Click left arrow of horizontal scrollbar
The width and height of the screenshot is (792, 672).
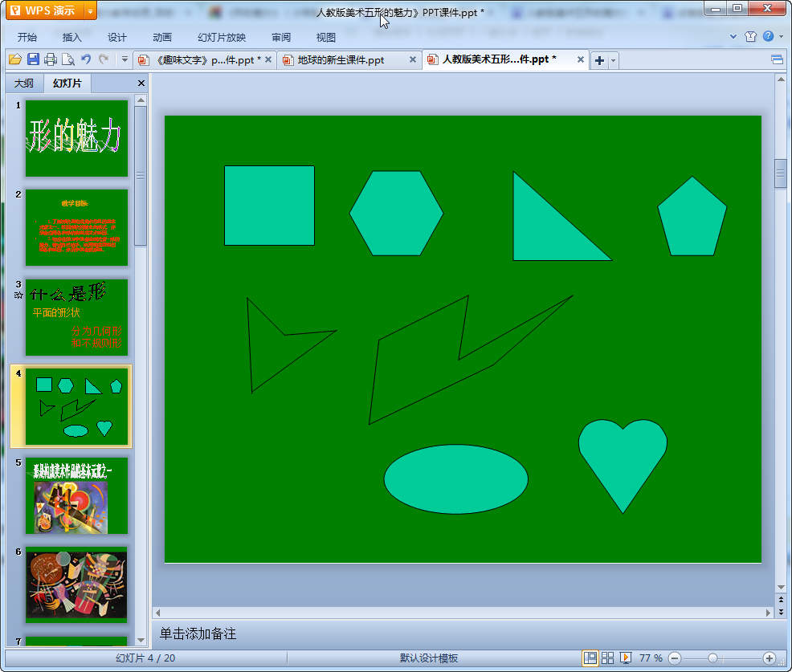tap(157, 613)
